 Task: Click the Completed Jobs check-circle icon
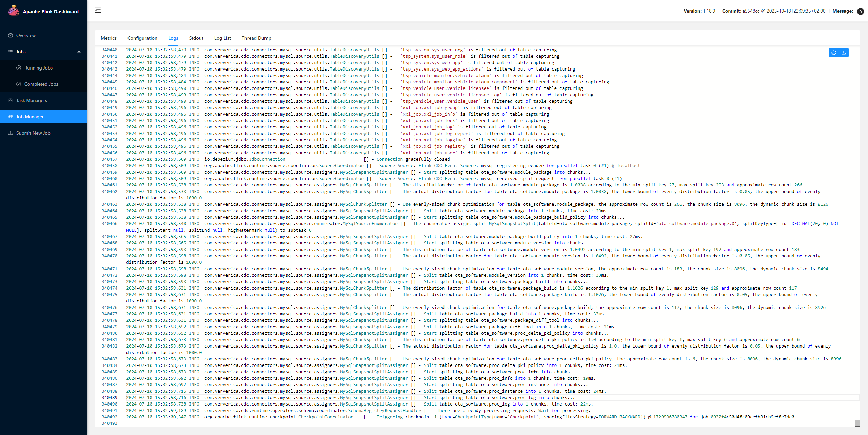(x=19, y=84)
